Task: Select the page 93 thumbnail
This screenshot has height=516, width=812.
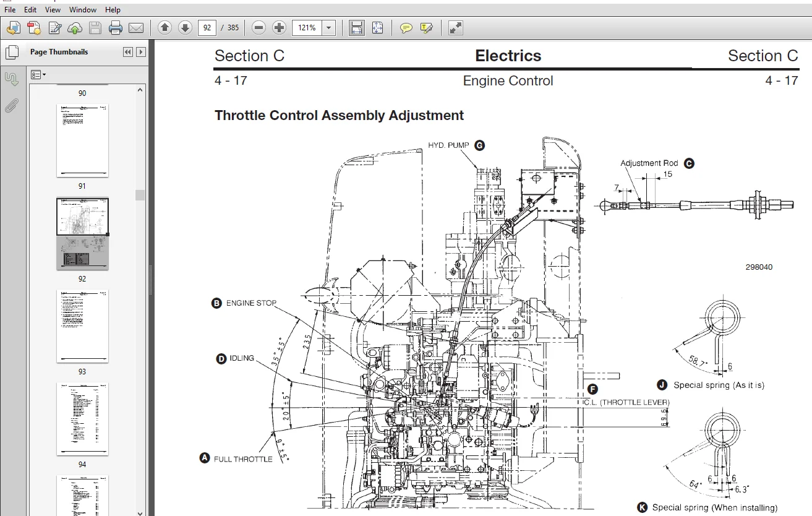Action: (82, 327)
